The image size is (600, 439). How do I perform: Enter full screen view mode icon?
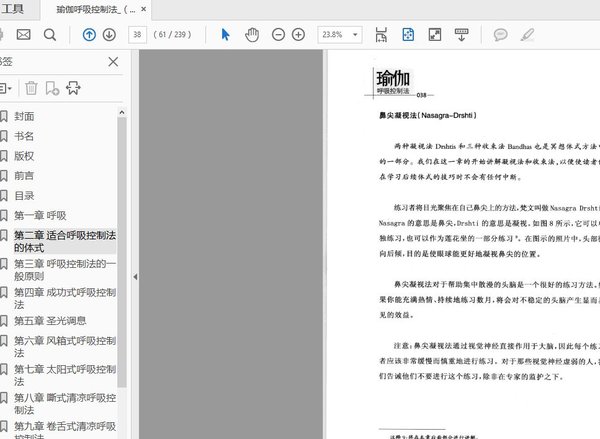(435, 35)
